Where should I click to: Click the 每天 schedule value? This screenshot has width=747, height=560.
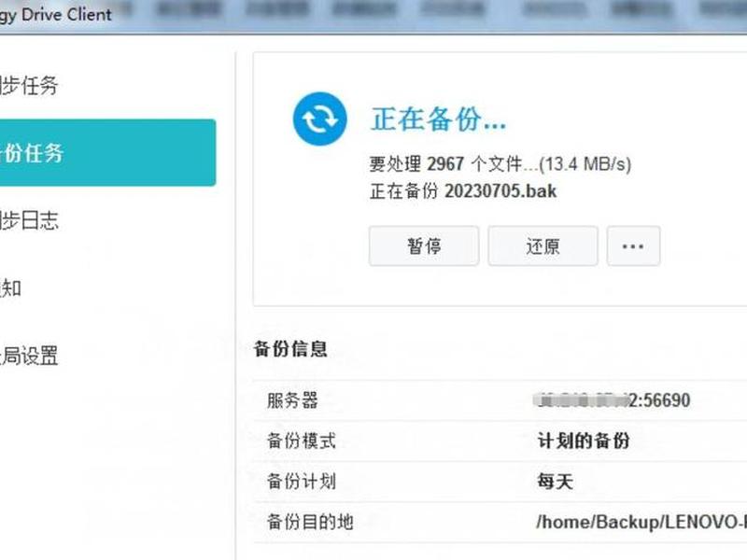click(555, 481)
